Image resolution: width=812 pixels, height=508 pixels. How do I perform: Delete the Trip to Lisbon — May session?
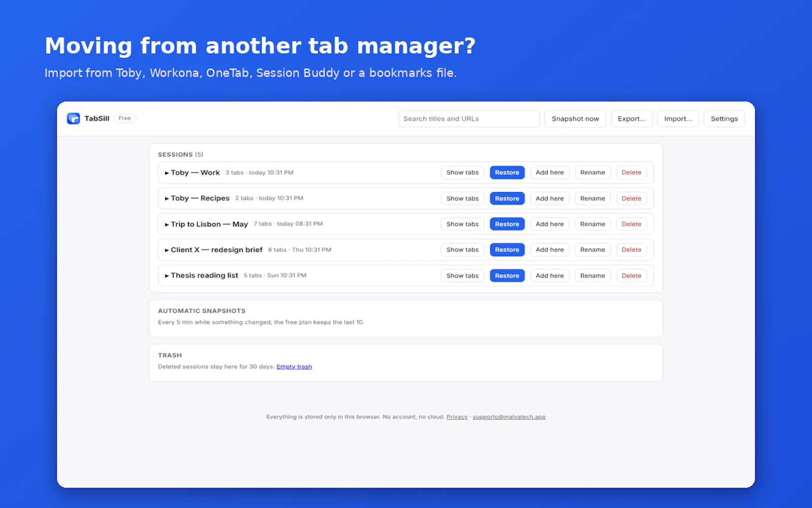631,224
